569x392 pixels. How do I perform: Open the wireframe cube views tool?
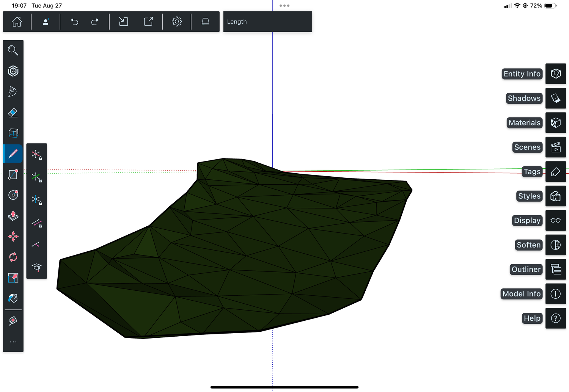tap(13, 133)
